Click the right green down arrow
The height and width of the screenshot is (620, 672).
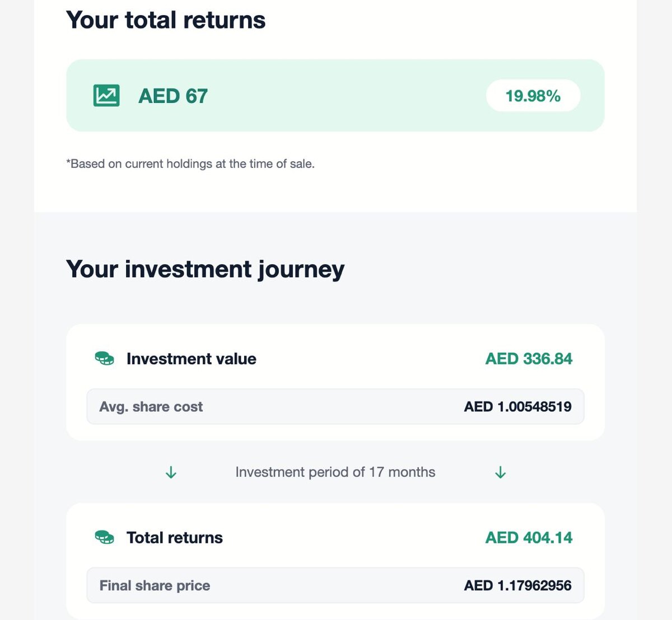501,473
